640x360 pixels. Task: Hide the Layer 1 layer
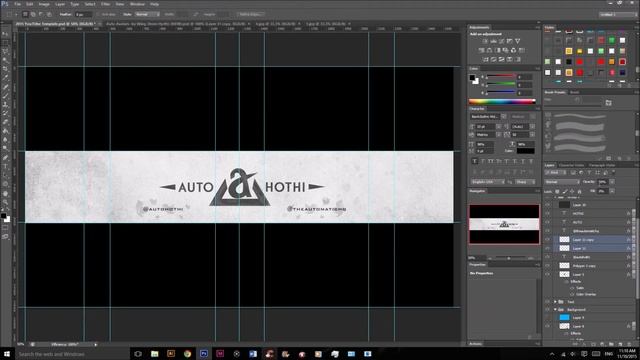[547, 275]
